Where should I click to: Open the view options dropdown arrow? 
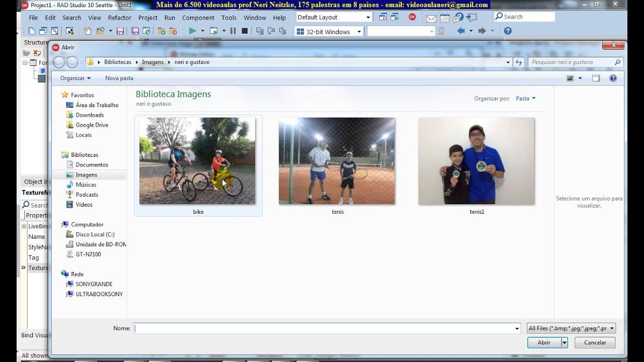pyautogui.click(x=580, y=78)
